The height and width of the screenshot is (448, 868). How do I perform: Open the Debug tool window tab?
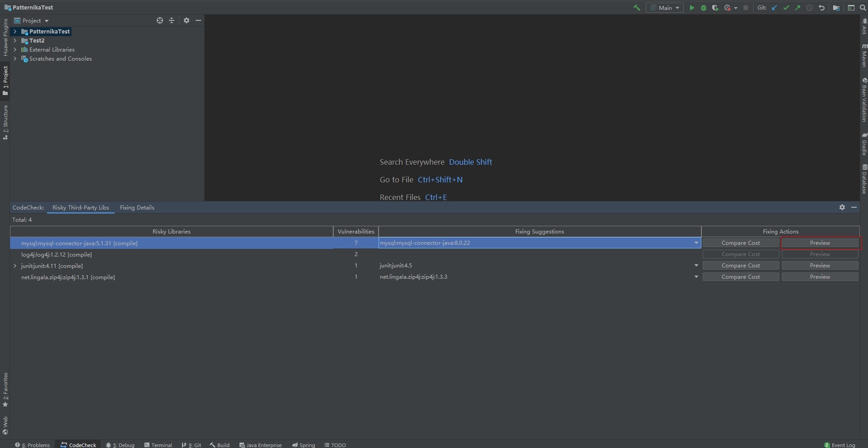120,445
